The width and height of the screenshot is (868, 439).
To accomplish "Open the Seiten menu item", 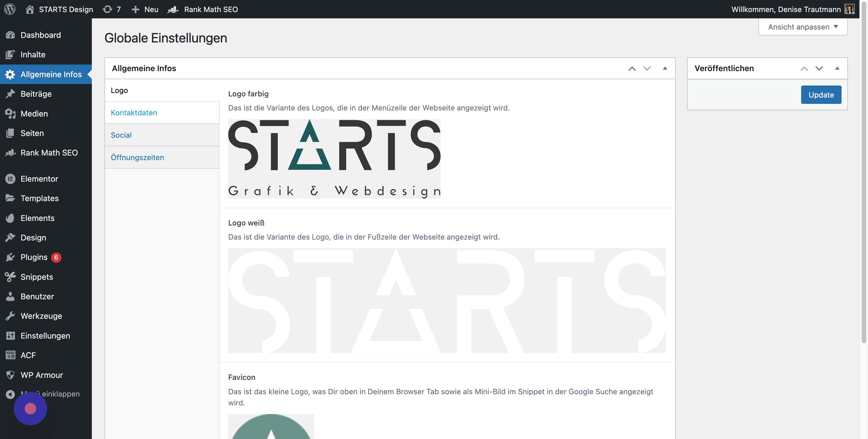I will click(x=46, y=133).
